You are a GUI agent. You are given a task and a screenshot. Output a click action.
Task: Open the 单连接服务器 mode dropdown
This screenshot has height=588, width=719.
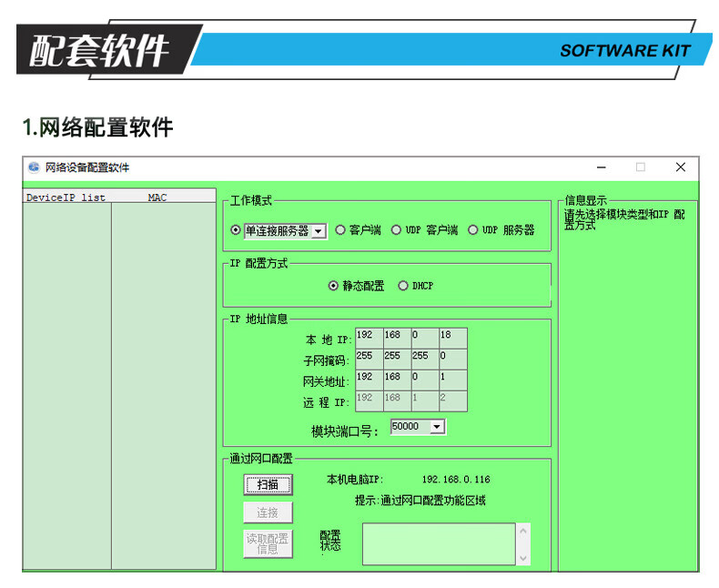click(x=319, y=231)
